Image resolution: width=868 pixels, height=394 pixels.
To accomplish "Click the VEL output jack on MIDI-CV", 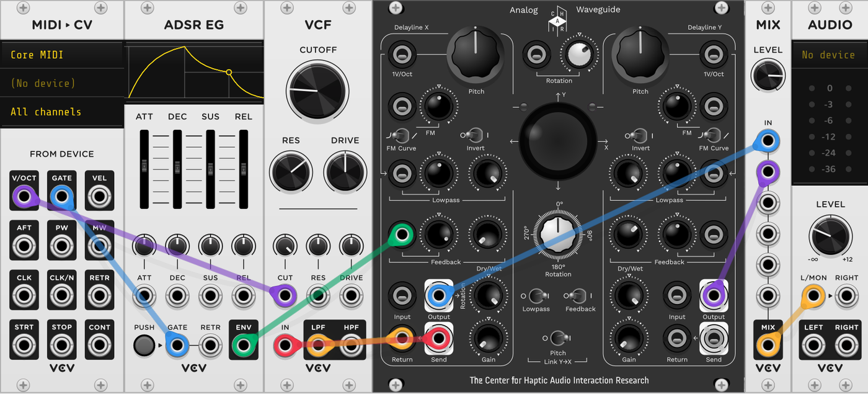I will click(x=99, y=198).
